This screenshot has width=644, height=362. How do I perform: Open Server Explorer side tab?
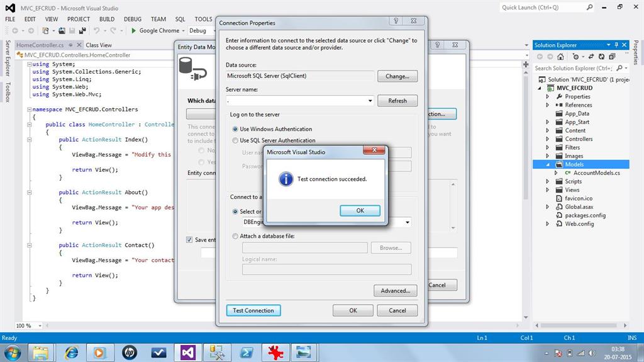coord(8,58)
